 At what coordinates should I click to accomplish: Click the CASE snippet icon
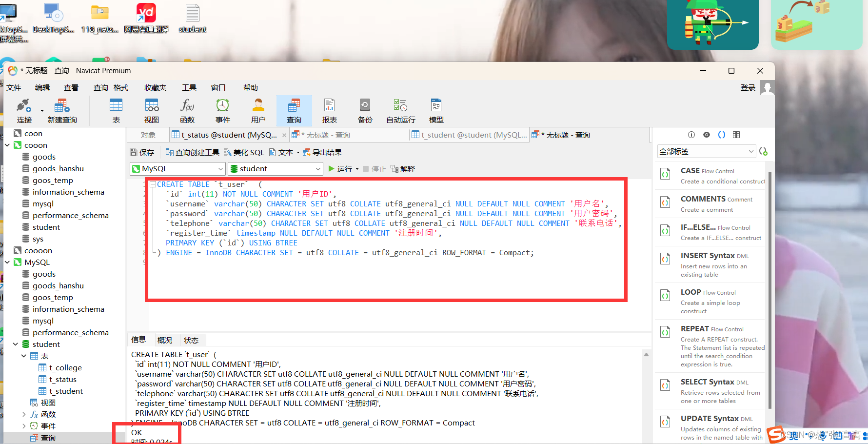coord(665,174)
